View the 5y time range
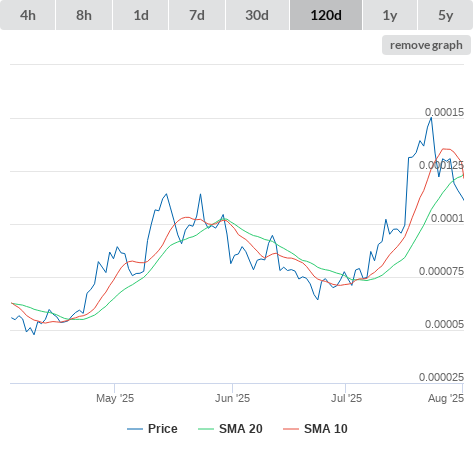 pos(446,15)
